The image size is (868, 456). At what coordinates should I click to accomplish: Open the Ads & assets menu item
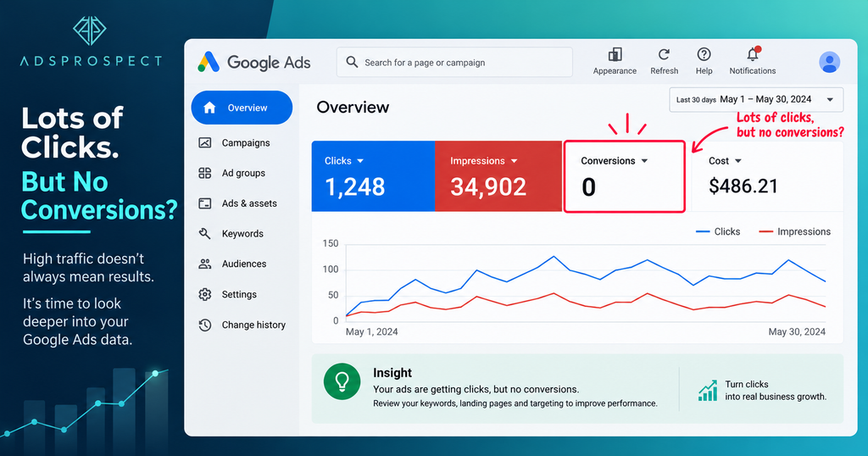pos(242,203)
